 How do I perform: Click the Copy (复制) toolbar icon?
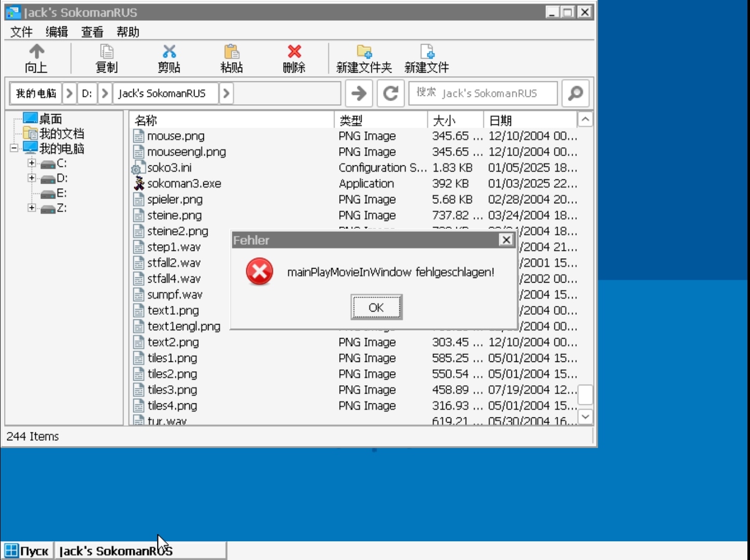106,51
